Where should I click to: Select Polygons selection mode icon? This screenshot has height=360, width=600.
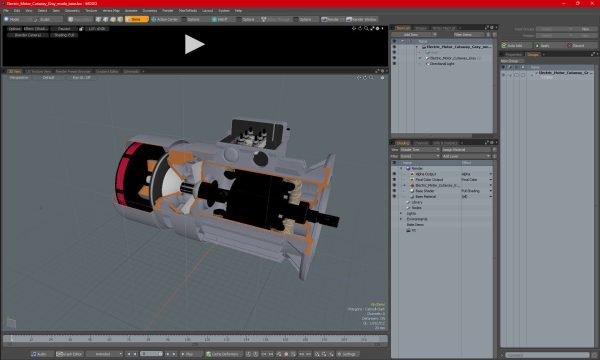click(113, 19)
